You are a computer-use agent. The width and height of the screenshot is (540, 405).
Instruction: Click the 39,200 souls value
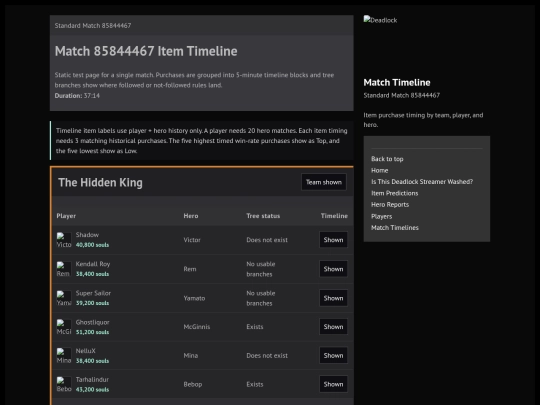(92, 303)
